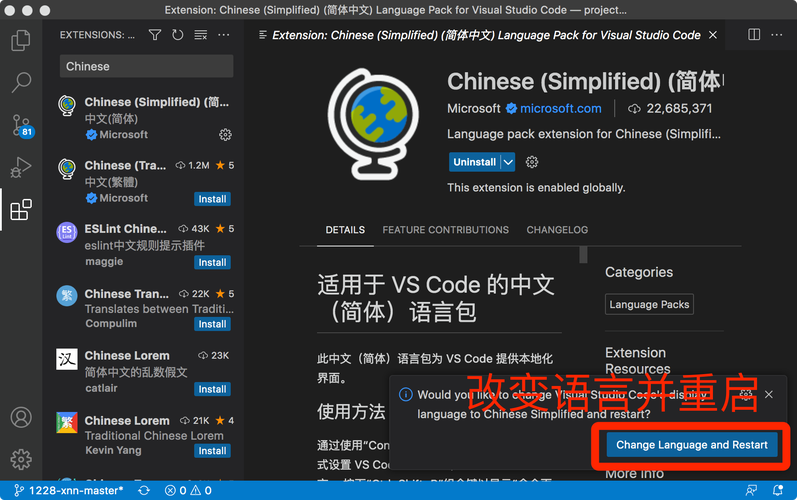Viewport: 797px width, 500px height.
Task: Open Source Control view with 81 badge
Action: click(x=21, y=126)
